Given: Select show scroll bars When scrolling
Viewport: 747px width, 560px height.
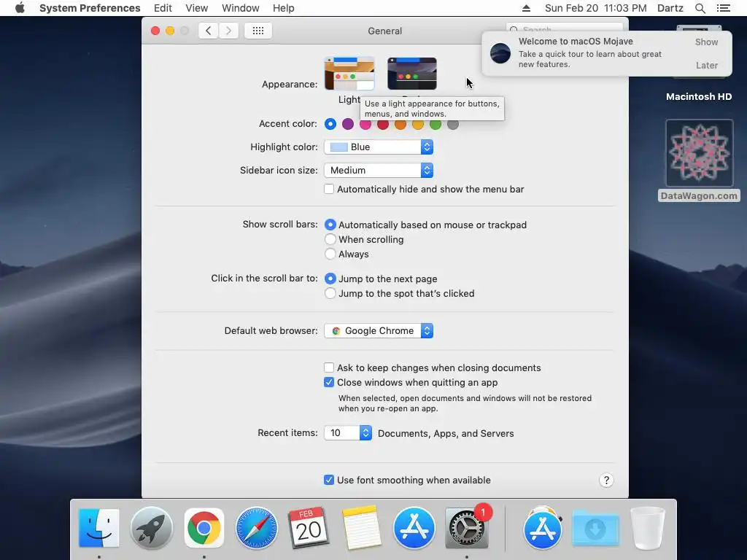Looking at the screenshot, I should pyautogui.click(x=330, y=239).
